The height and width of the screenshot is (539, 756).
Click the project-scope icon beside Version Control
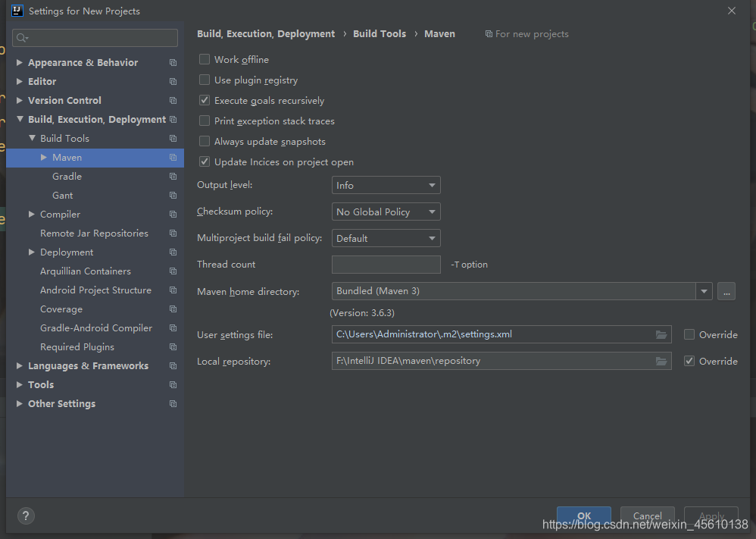click(173, 100)
